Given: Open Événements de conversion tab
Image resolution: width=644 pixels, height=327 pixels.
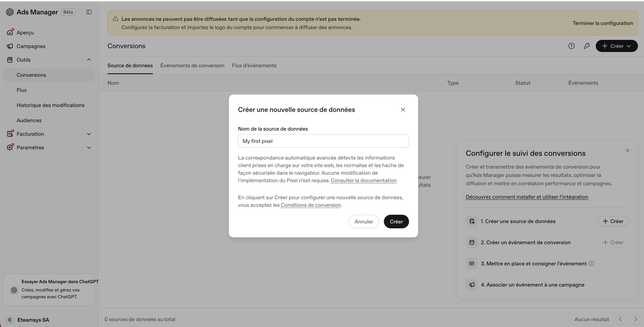Looking at the screenshot, I should [x=192, y=65].
